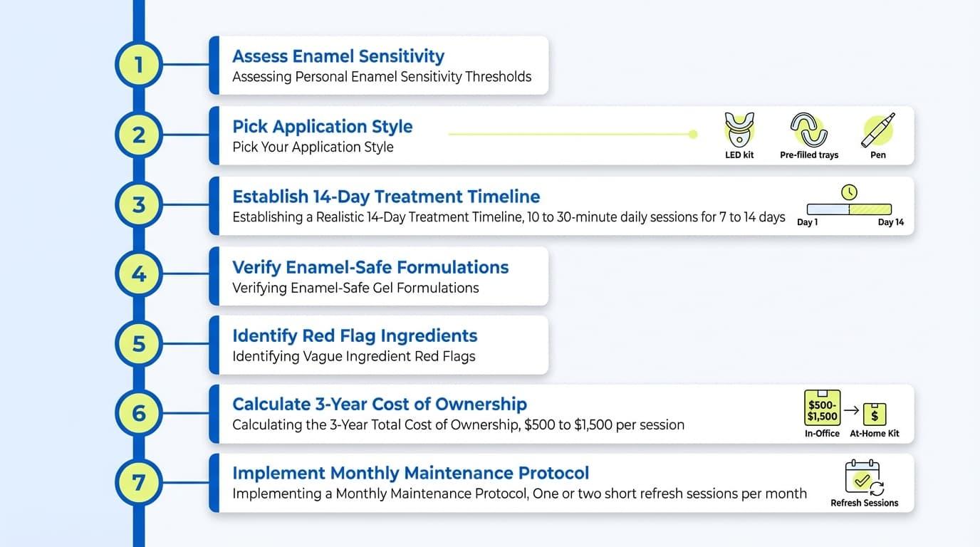Select step number 7 circle
Screen dimensions: 980x547
click(x=139, y=483)
